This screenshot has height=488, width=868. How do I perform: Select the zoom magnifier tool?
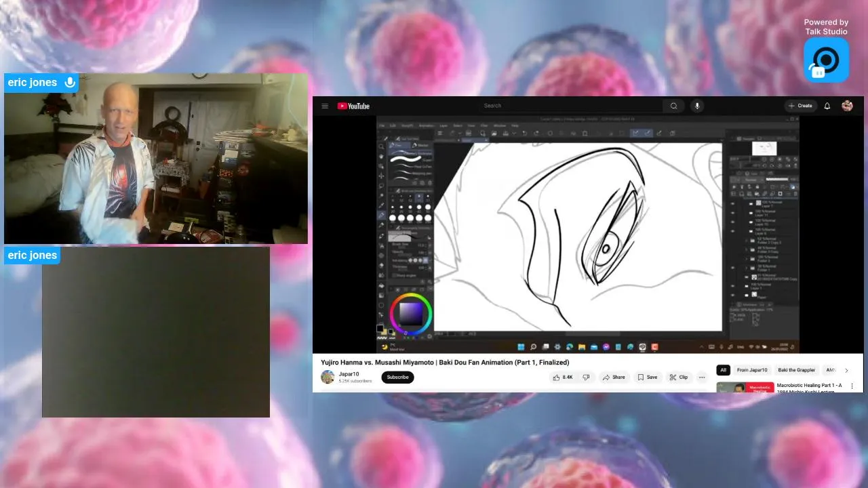pos(381,146)
